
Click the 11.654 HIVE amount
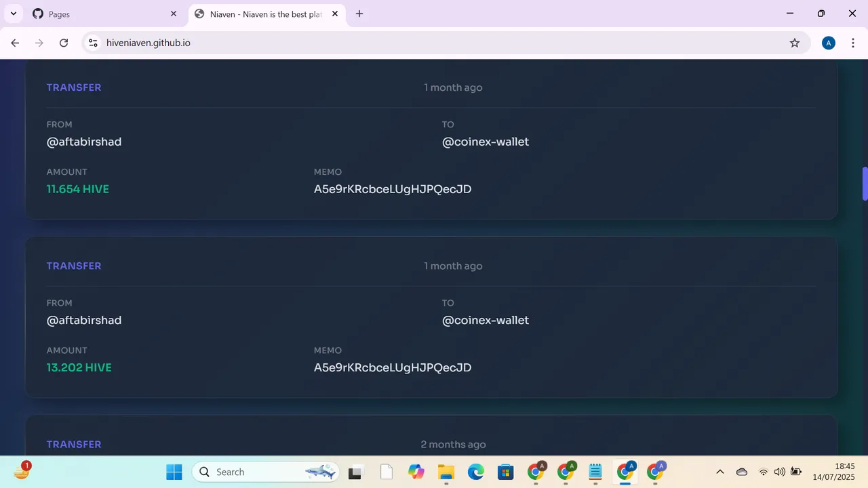78,189
